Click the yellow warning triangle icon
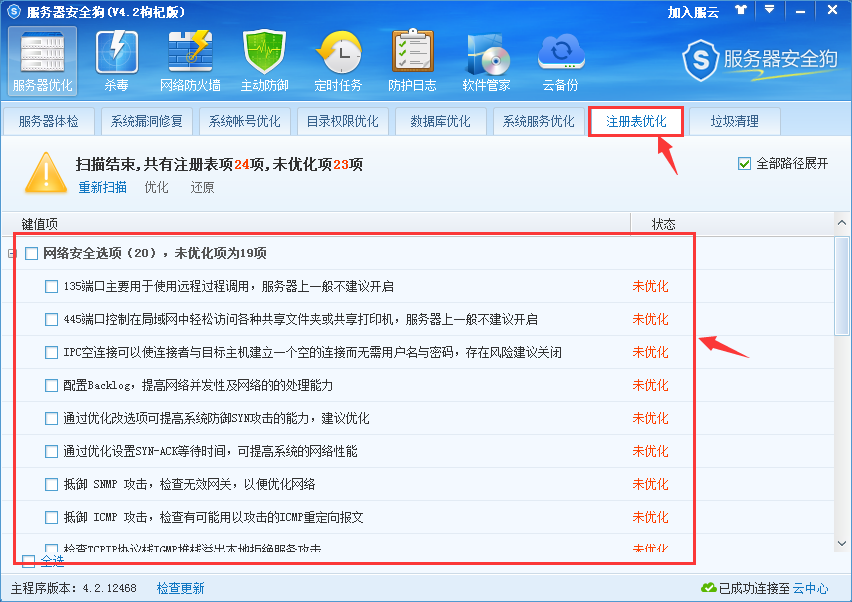The image size is (852, 602). 46,173
